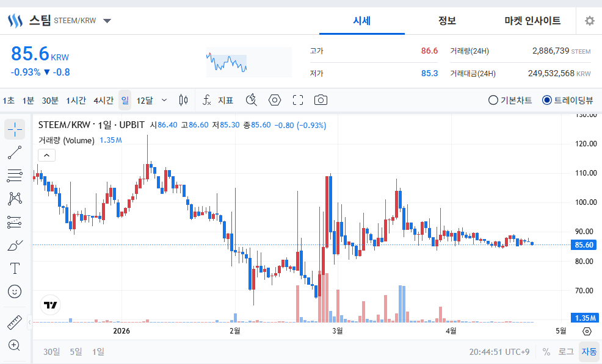Open the indicators (지표) dialog

coord(218,101)
